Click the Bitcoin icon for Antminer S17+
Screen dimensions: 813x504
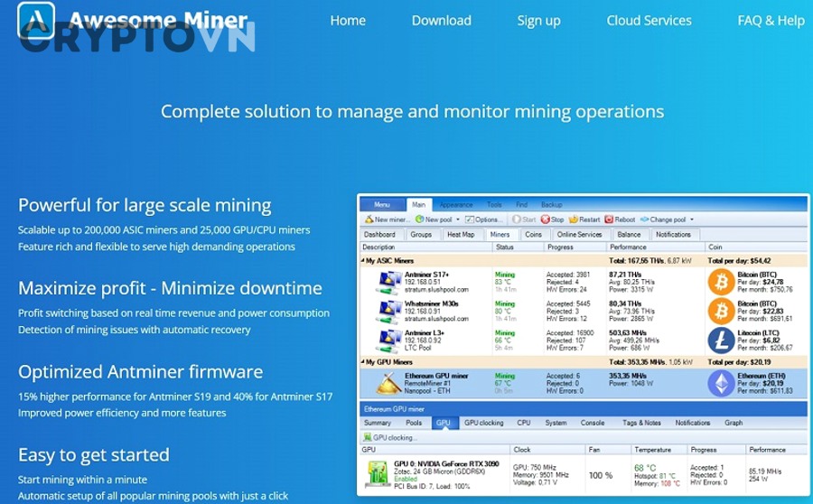pyautogui.click(x=721, y=282)
